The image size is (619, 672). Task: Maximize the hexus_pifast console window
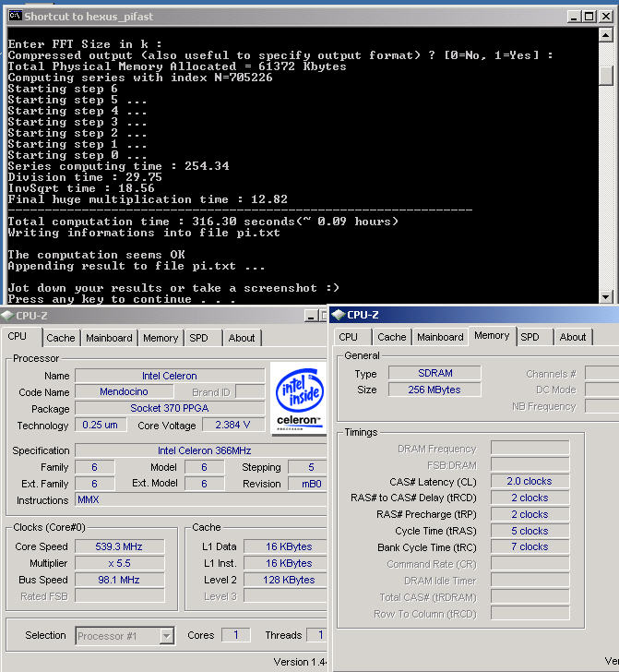click(x=589, y=17)
